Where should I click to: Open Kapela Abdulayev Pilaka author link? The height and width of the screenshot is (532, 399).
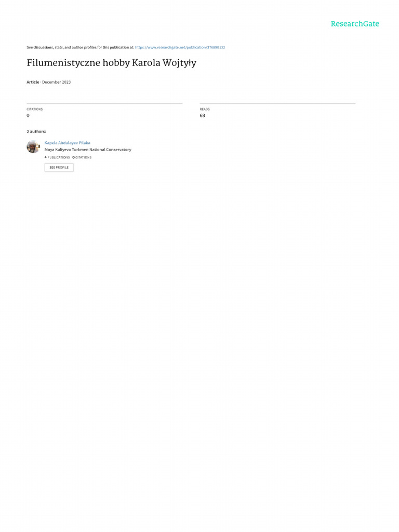pos(67,143)
